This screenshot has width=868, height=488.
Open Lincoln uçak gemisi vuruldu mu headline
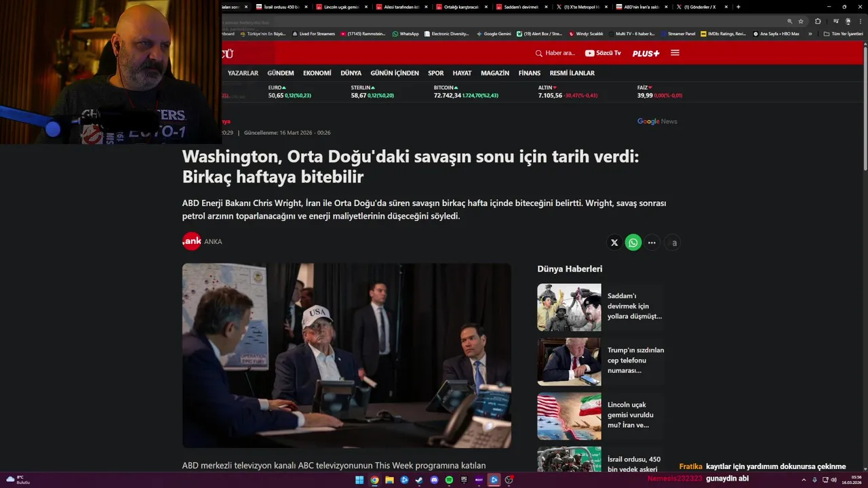click(631, 415)
